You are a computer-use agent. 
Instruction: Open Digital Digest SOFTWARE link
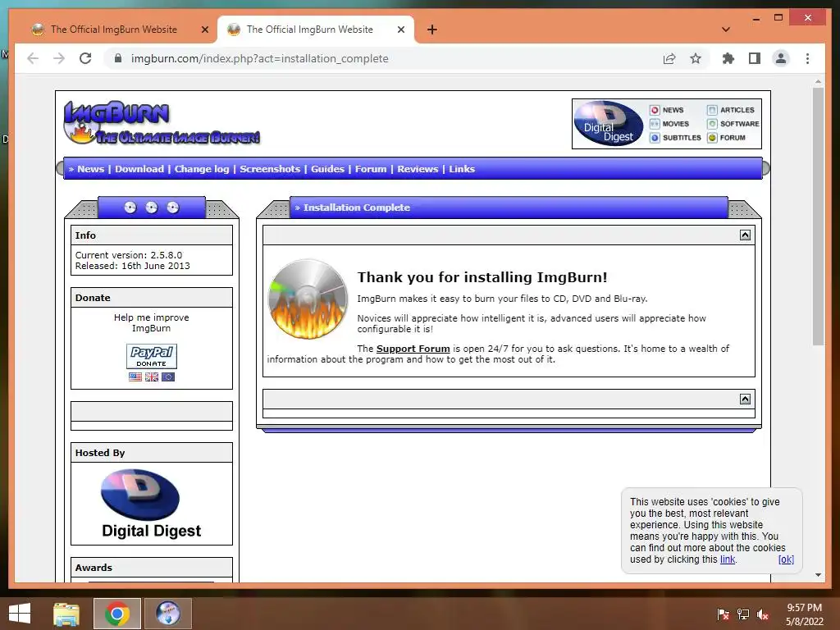(733, 124)
